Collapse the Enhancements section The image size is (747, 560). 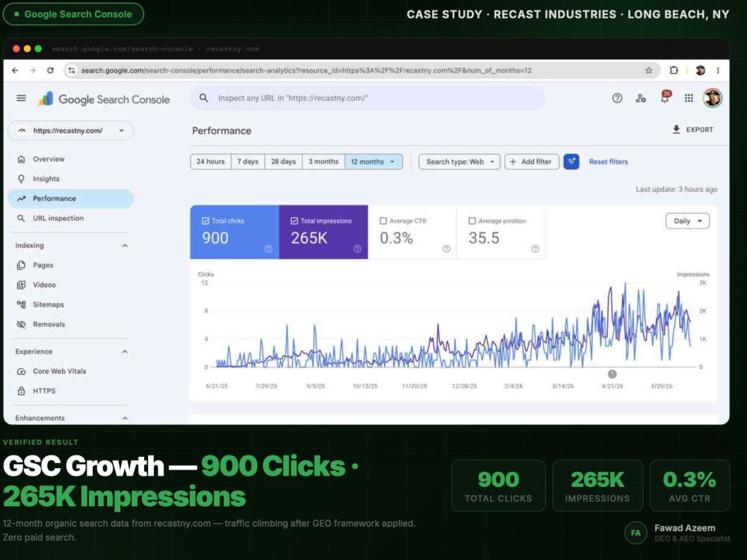pos(125,418)
